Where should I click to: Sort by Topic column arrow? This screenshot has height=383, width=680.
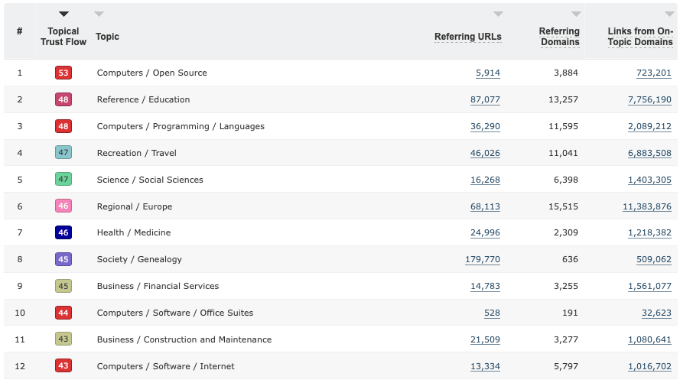(x=99, y=14)
